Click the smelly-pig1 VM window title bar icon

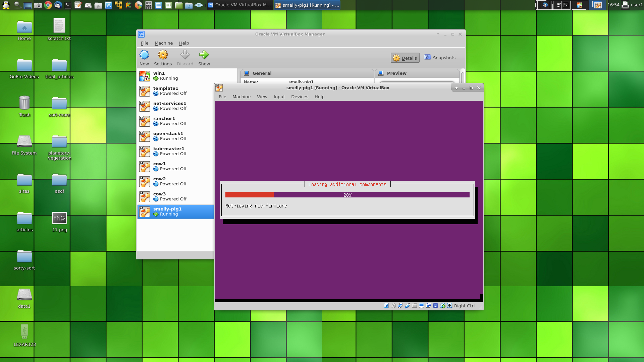tap(219, 88)
